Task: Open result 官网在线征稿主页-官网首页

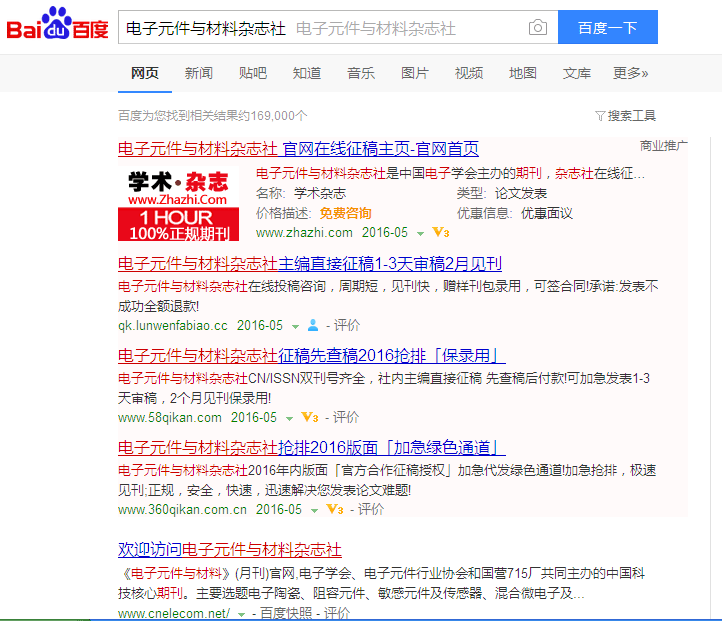Action: click(298, 149)
